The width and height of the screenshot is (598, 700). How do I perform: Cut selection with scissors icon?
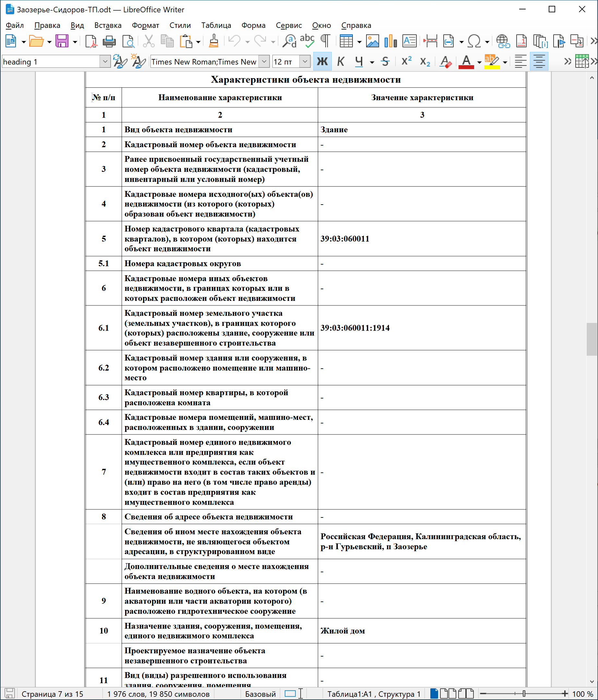(149, 41)
